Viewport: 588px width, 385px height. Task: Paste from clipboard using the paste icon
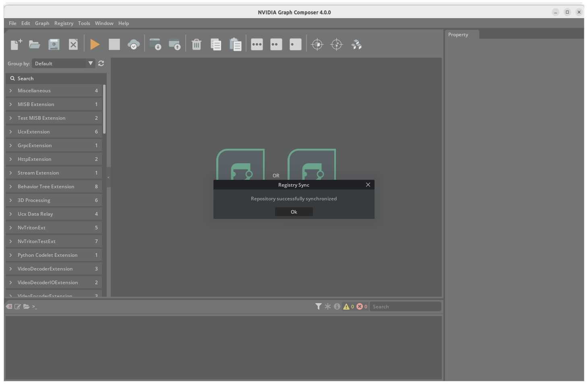pos(236,44)
